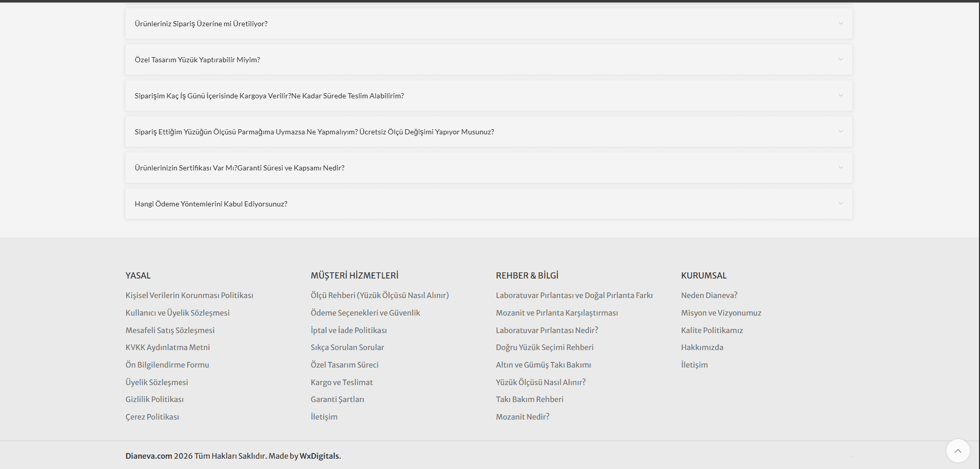Image resolution: width=980 pixels, height=469 pixels.
Task: Click the scroll-to-top arrow button
Action: pyautogui.click(x=958, y=451)
